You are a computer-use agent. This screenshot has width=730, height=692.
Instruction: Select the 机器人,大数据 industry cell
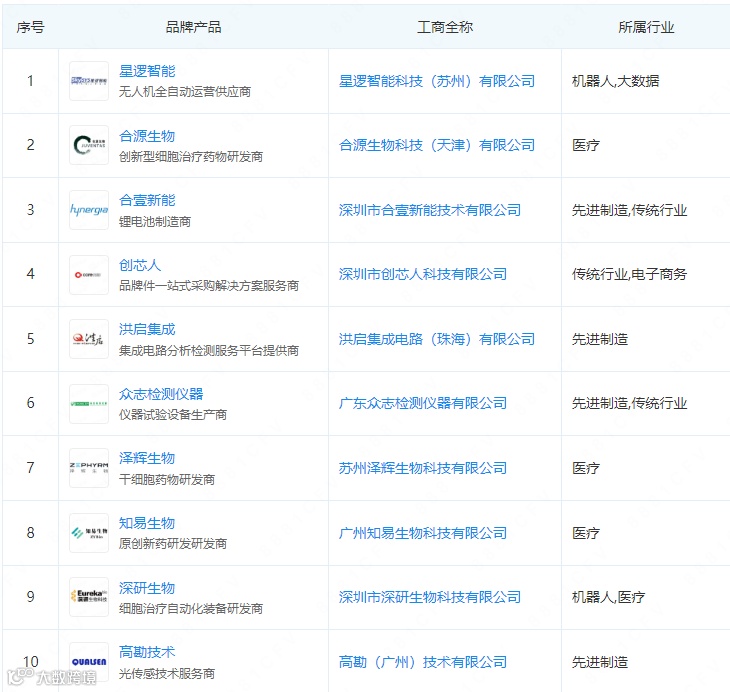pyautogui.click(x=615, y=81)
